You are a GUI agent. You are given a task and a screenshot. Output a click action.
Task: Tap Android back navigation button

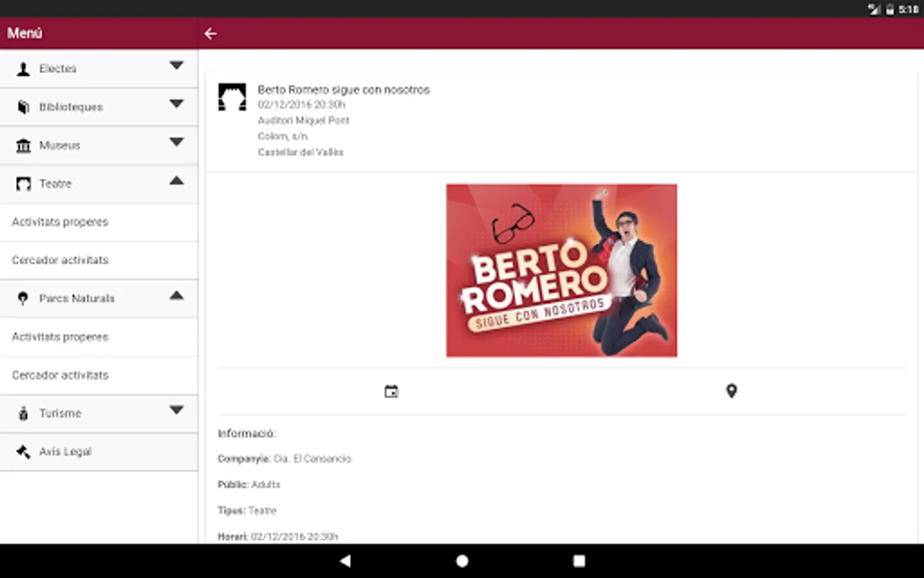(x=345, y=561)
